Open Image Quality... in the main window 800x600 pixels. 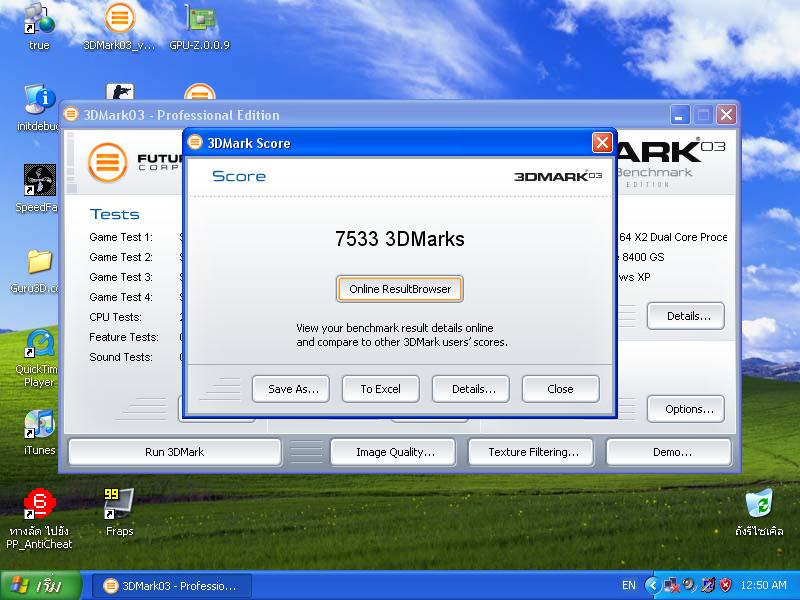point(393,452)
